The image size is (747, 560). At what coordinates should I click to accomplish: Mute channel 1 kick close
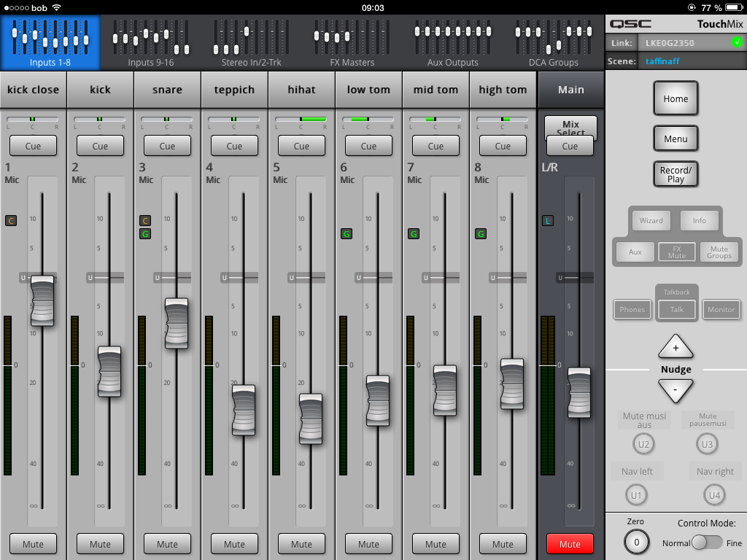coord(33,544)
